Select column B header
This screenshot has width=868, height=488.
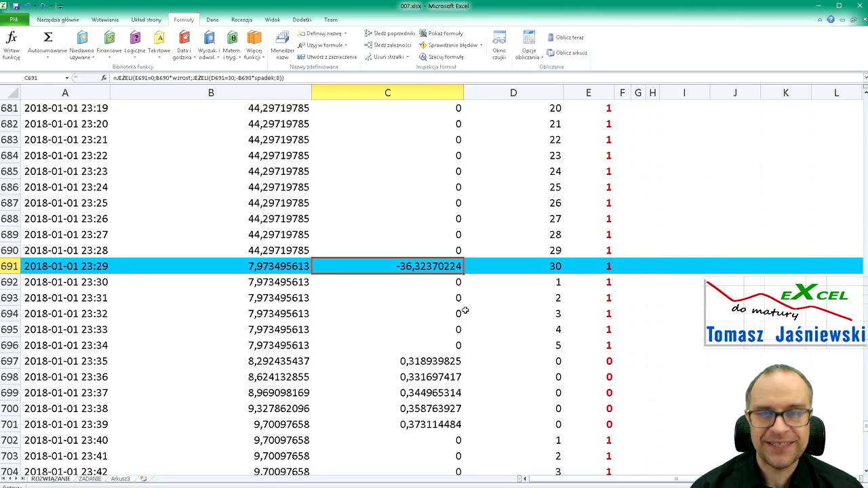(211, 93)
